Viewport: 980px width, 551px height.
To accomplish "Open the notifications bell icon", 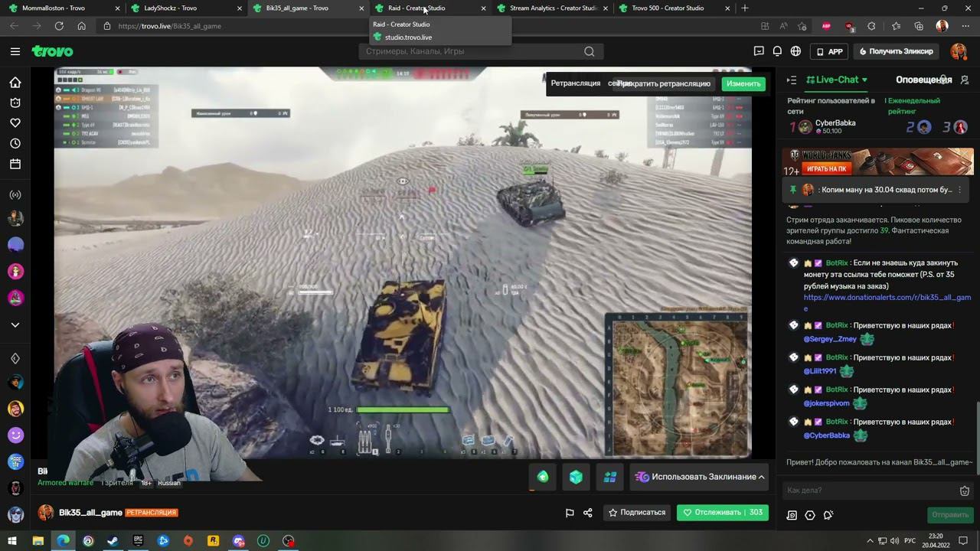I will click(x=777, y=51).
